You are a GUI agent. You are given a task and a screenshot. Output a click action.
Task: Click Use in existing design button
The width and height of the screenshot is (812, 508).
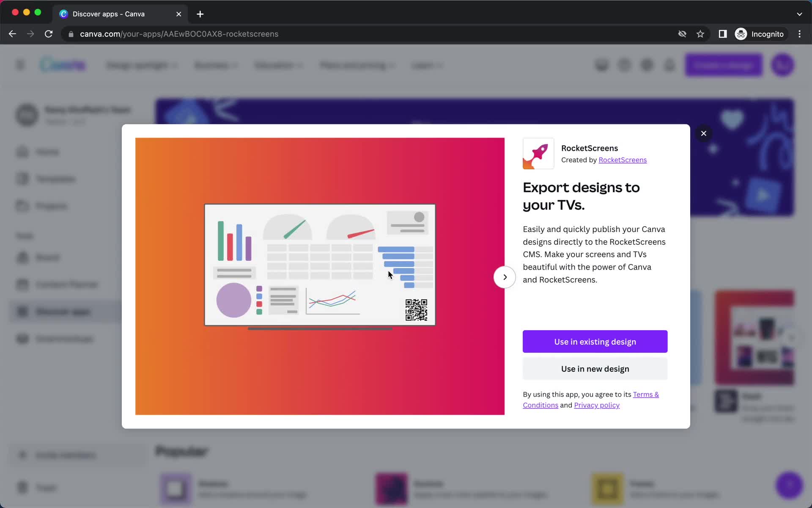595,341
